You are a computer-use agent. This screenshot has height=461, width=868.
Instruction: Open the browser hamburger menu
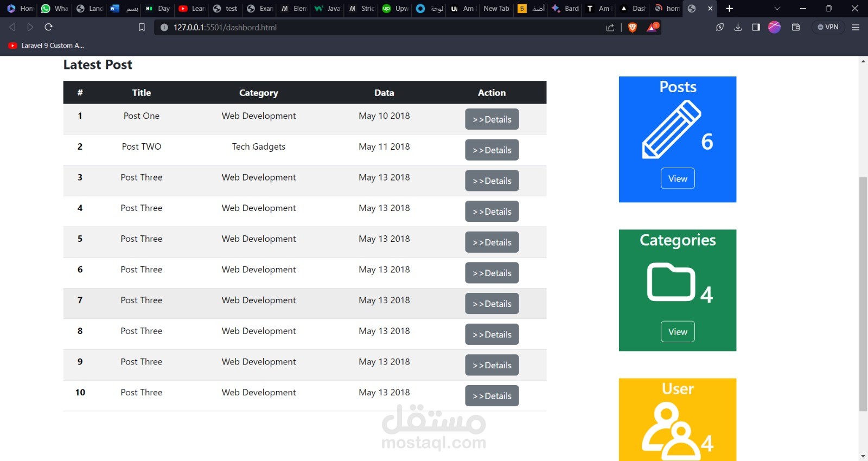[856, 27]
